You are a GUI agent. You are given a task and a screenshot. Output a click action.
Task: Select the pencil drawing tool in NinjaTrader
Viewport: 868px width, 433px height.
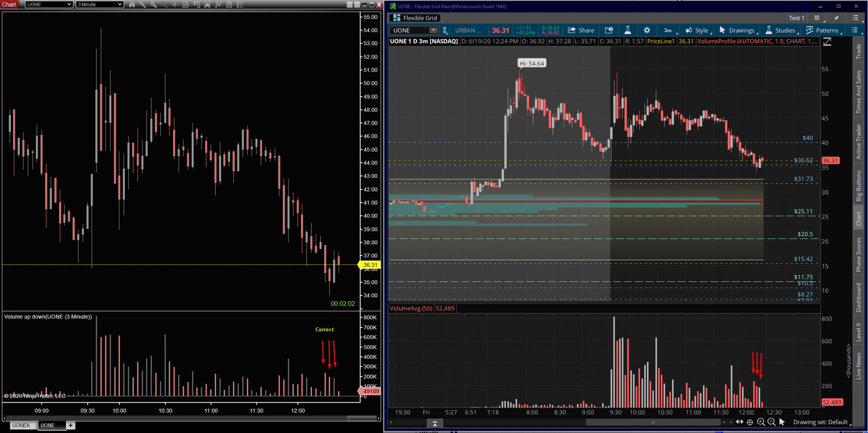(142, 5)
